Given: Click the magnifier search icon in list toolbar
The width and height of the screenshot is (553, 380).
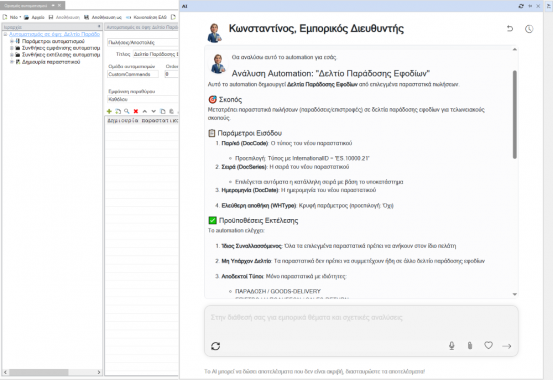Looking at the screenshot, I should click(x=127, y=111).
